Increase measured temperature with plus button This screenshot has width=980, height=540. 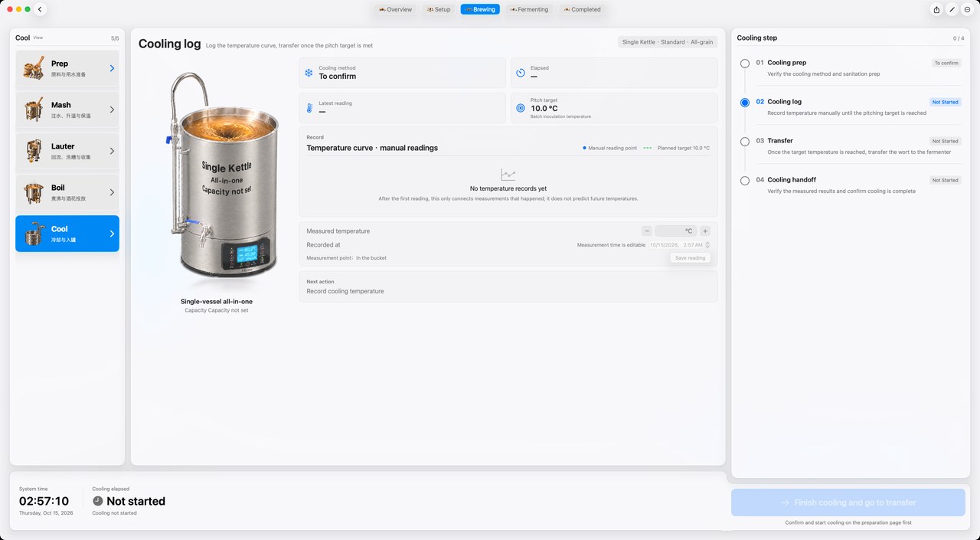tap(705, 231)
